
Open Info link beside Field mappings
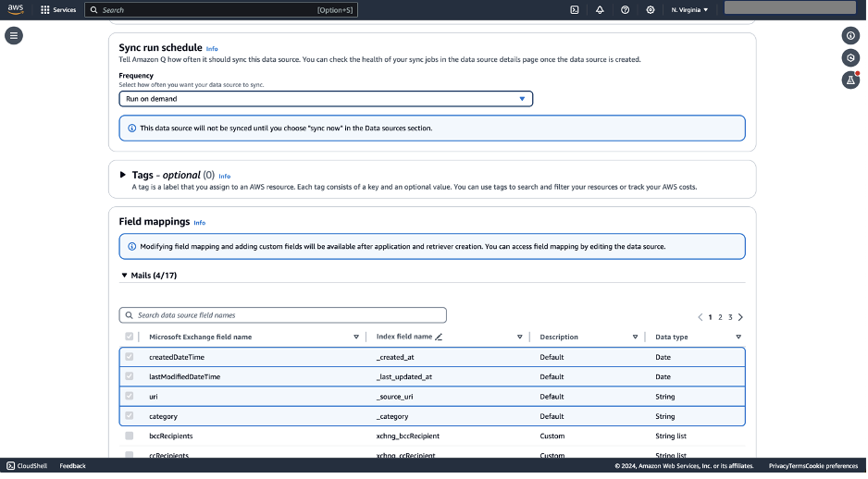[200, 223]
